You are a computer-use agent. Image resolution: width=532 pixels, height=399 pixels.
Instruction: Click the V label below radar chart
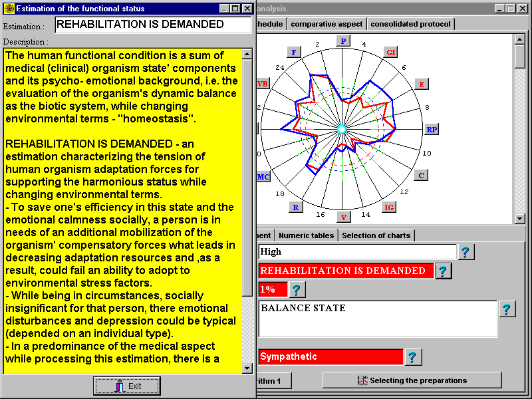(x=343, y=217)
